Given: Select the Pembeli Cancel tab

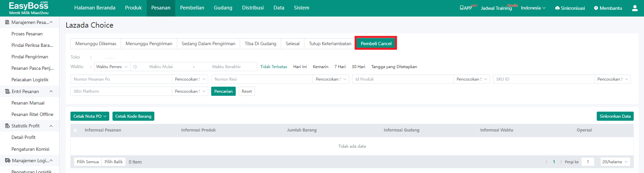Looking at the screenshot, I should point(376,44).
